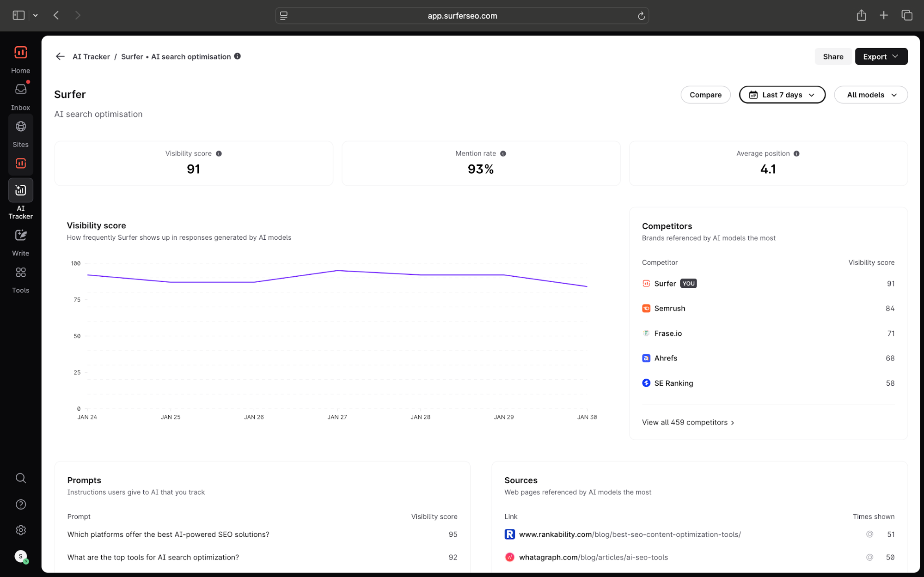The height and width of the screenshot is (577, 924).
Task: Click Mention rate info icon
Action: (x=503, y=154)
